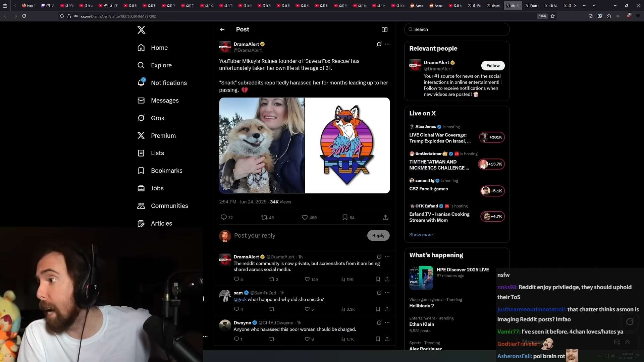Open Messages in the sidebar

[x=158, y=101]
